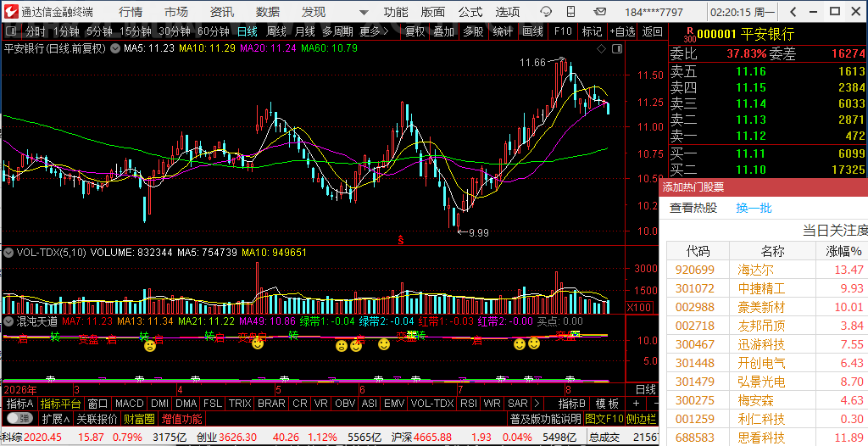
Task: Switch to the 60分钟 period
Action: (213, 31)
